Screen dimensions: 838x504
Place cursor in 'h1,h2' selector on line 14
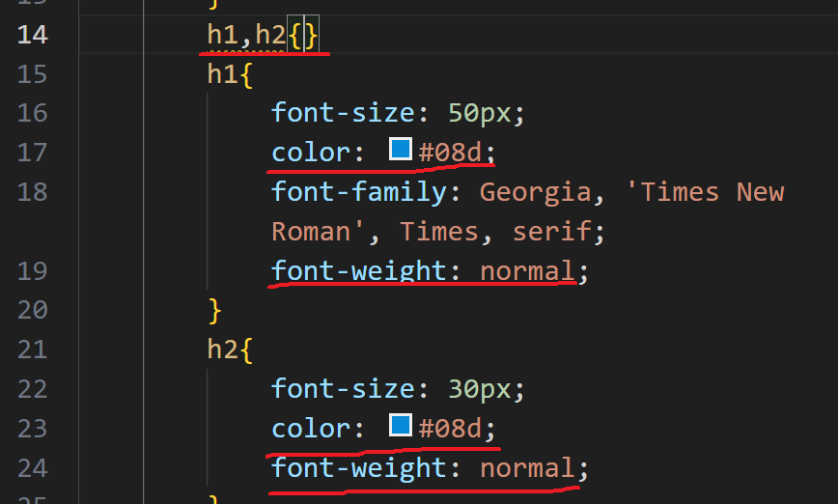(x=247, y=36)
